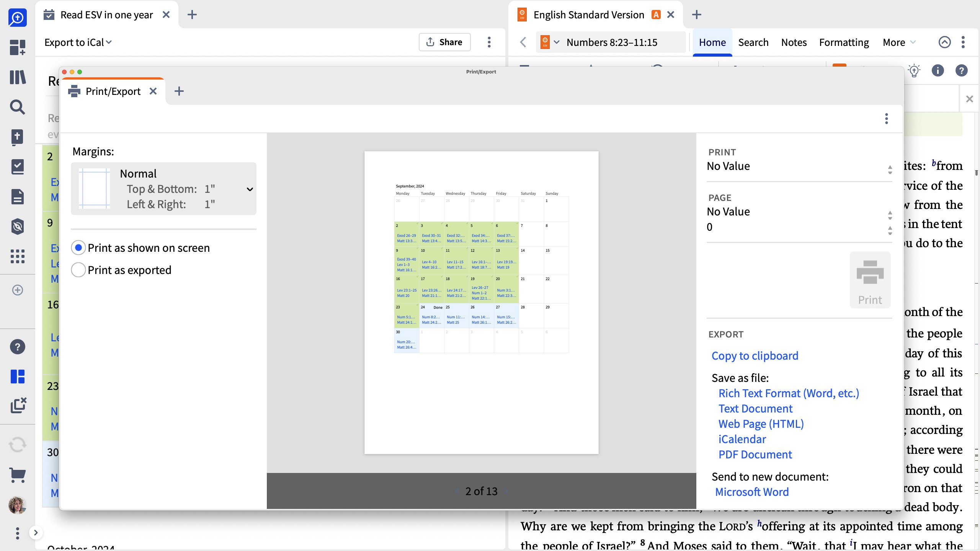Screen dimensions: 980x551
Task: Select the Read ESV in one year tab
Action: tap(106, 15)
